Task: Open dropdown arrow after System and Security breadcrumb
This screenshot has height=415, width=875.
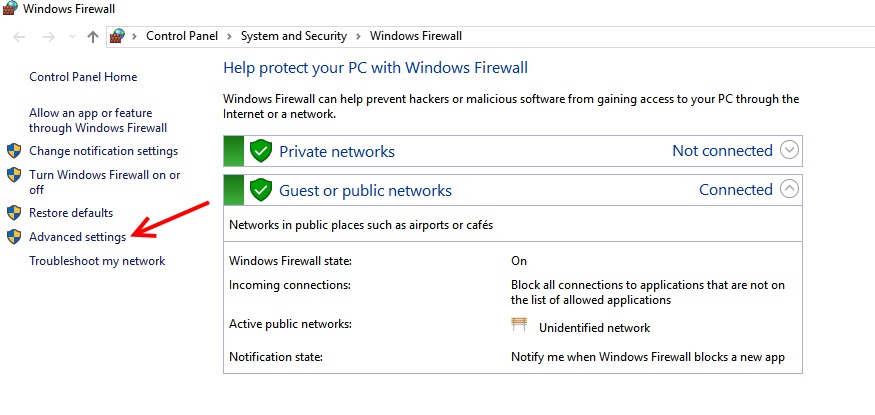Action: pos(359,36)
